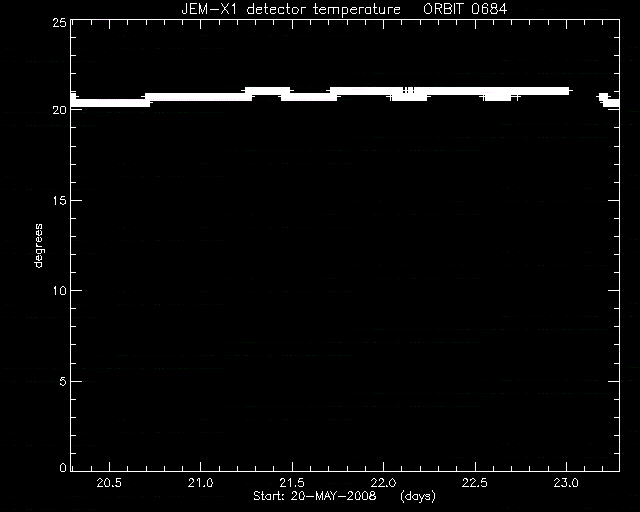Image resolution: width=640 pixels, height=512 pixels.
Task: Click the x-axis tick label 22.0
Action: (x=384, y=483)
